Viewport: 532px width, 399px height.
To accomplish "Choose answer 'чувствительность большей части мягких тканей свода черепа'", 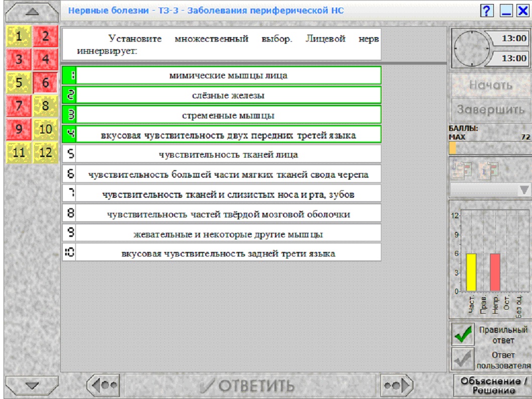I will [221, 174].
